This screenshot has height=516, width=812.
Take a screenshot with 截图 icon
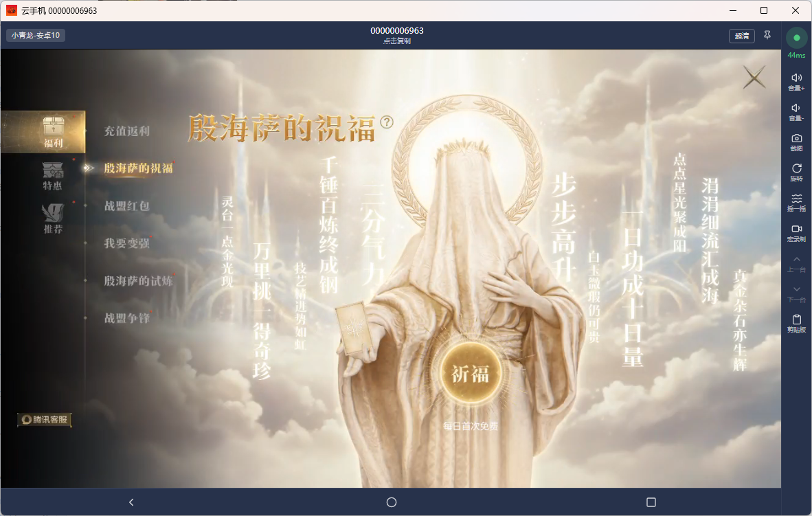click(x=796, y=142)
